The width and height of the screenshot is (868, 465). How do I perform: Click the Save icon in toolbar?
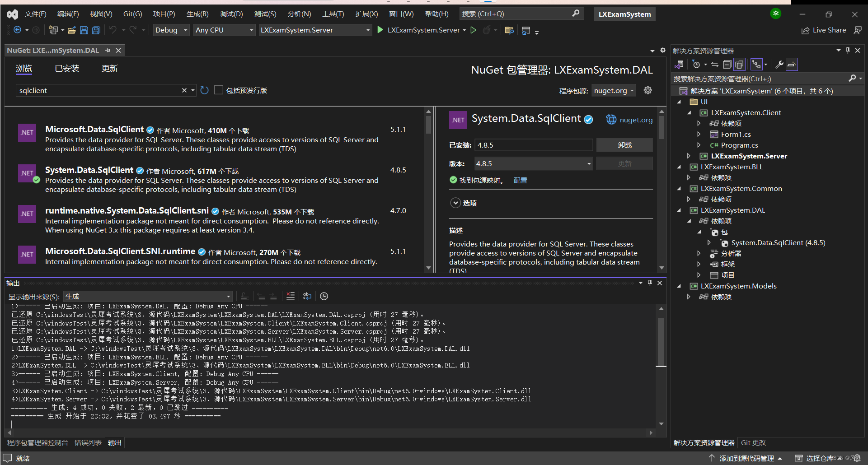(x=84, y=30)
